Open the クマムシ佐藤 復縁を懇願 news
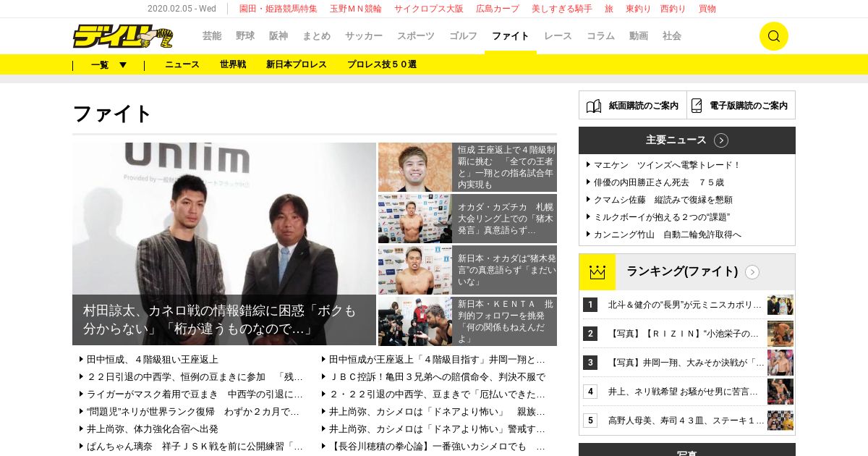 [x=663, y=200]
